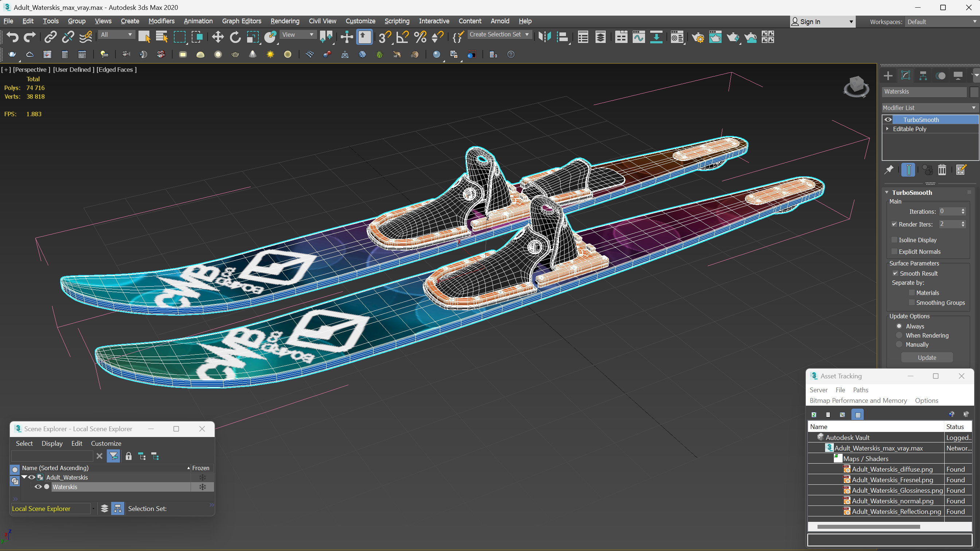Open Create Selection Set dropdown
Screen dimensions: 980x551
click(499, 35)
